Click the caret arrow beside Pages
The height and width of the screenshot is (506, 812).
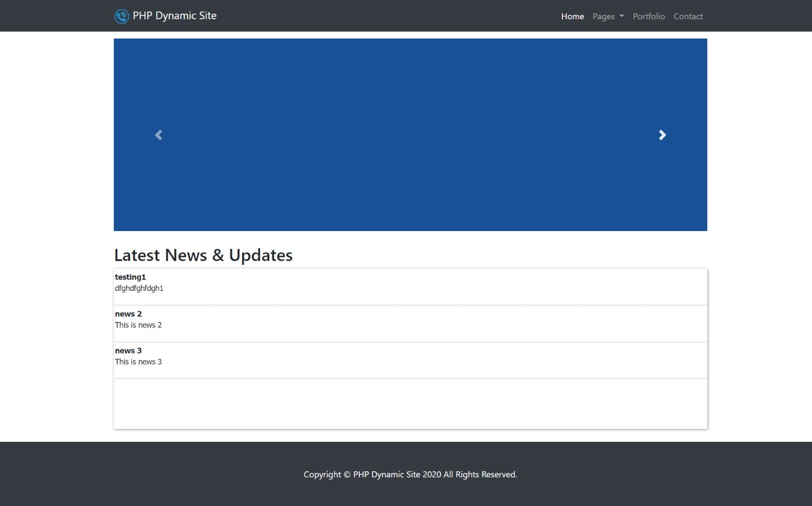(x=622, y=16)
